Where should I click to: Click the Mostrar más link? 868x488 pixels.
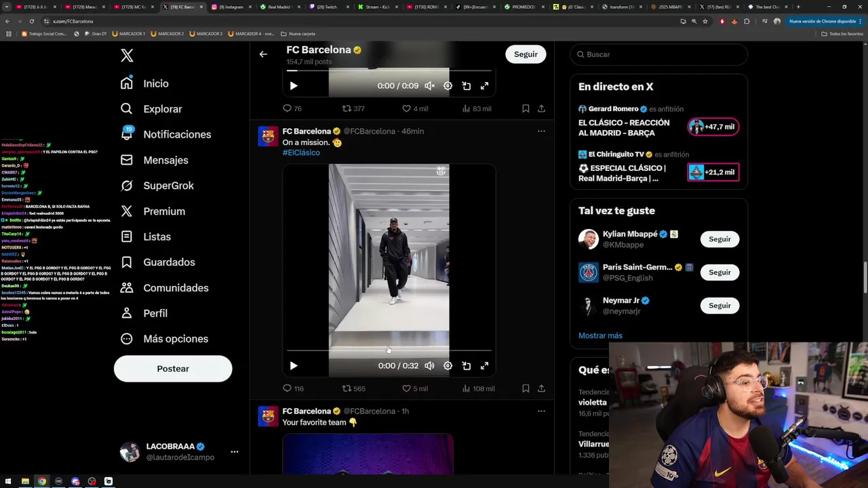tap(600, 335)
